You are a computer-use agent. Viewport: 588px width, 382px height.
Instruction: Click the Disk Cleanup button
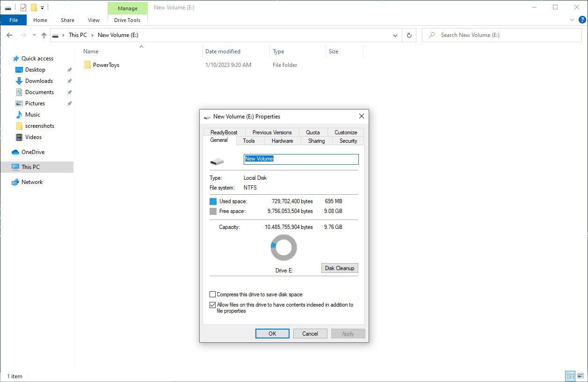click(x=340, y=268)
